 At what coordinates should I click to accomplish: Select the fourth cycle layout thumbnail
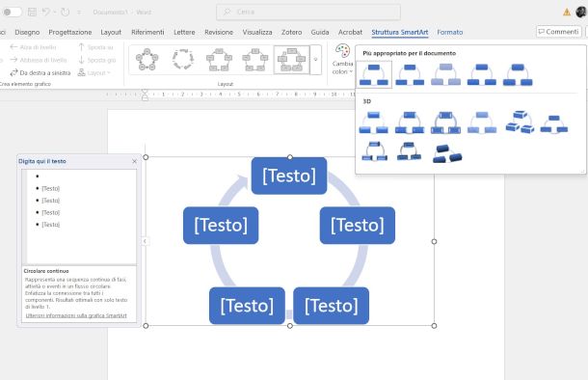tap(255, 60)
